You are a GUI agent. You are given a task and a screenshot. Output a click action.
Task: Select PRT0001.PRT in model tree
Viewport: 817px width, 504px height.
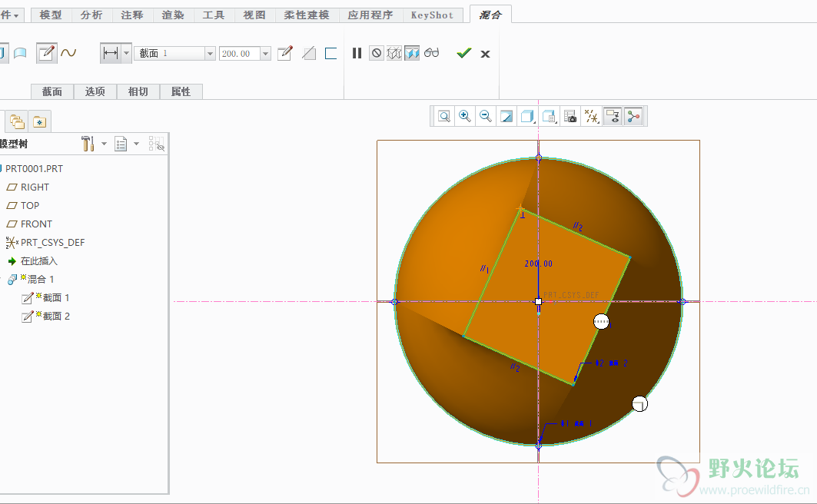[34, 169]
